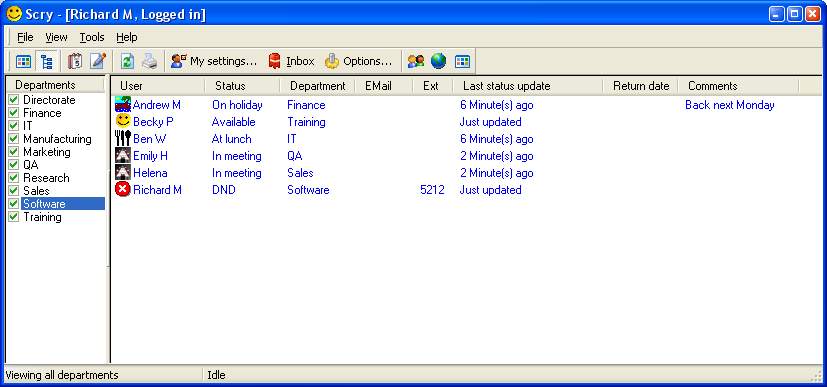Click extension number 5212
This screenshot has width=827, height=387.
point(432,190)
